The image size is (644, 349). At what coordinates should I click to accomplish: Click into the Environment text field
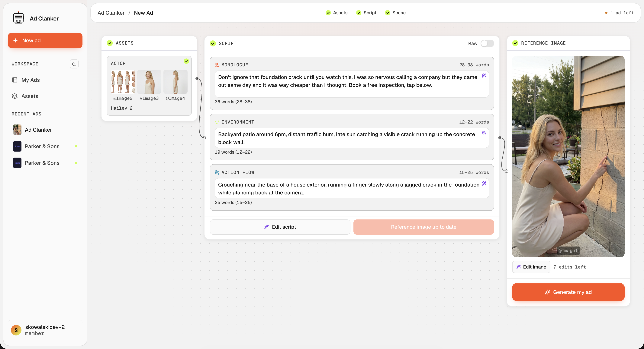point(352,138)
